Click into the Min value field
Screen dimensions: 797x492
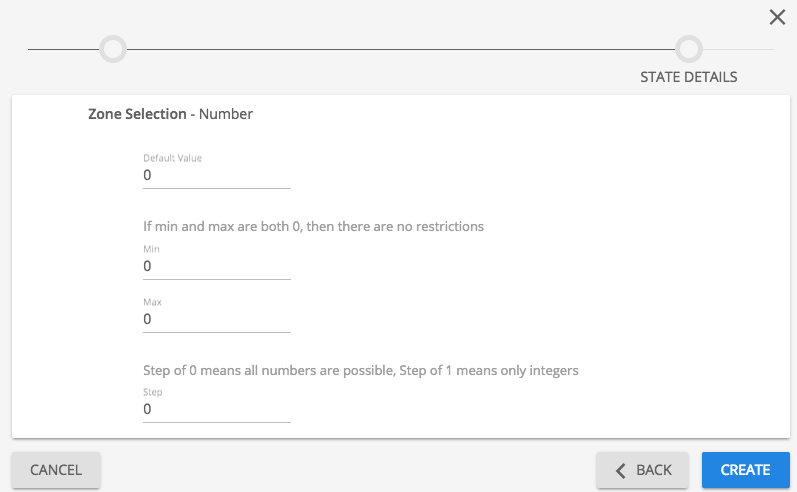pyautogui.click(x=216, y=267)
